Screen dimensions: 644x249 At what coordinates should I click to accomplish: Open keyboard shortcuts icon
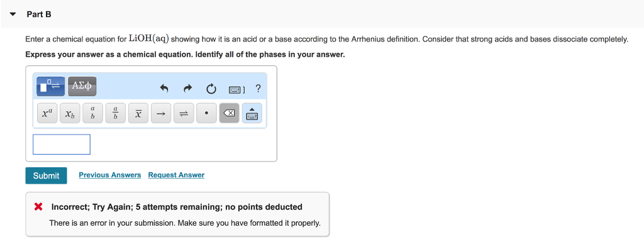pyautogui.click(x=236, y=89)
